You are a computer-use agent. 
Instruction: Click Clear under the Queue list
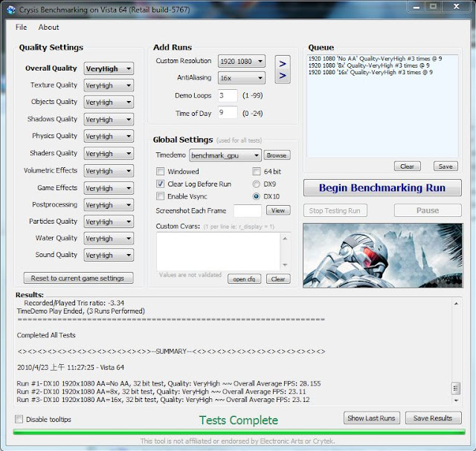click(x=407, y=166)
